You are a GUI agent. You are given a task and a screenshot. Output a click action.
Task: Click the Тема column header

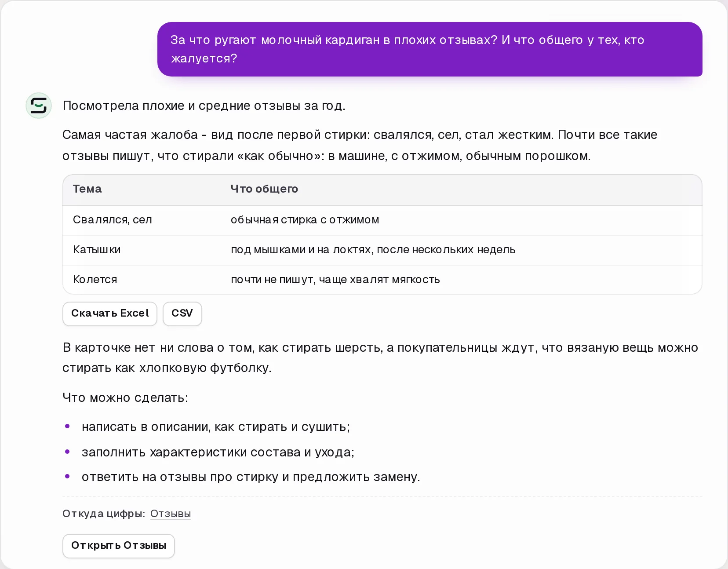click(x=87, y=189)
